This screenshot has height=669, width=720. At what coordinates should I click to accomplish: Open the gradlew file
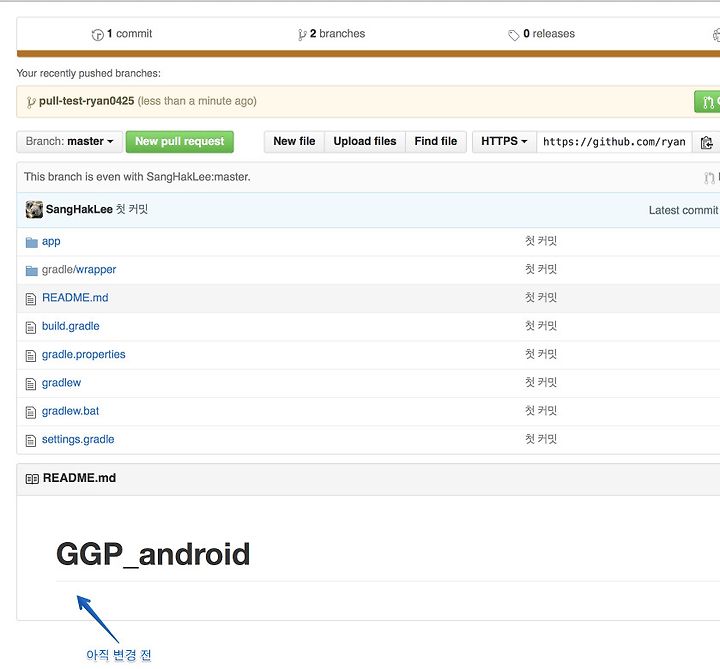(62, 383)
